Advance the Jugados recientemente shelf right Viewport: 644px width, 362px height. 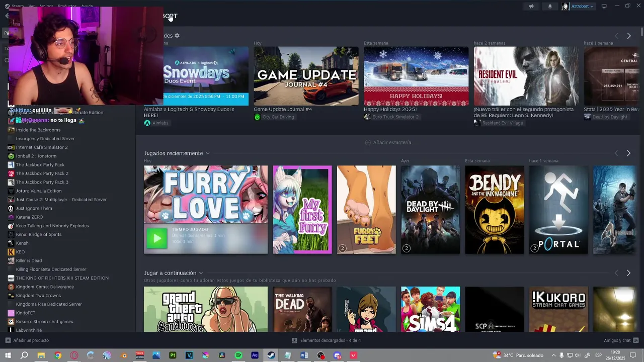pyautogui.click(x=628, y=153)
